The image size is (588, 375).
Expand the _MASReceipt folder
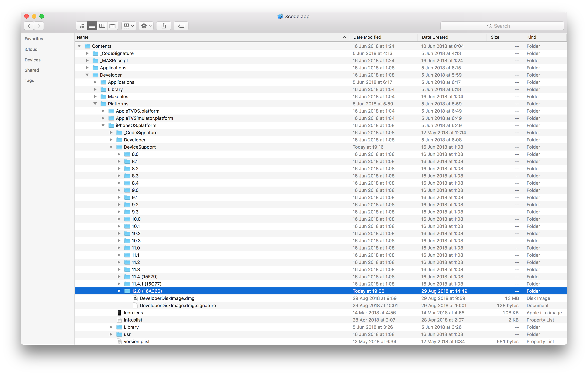tap(87, 60)
